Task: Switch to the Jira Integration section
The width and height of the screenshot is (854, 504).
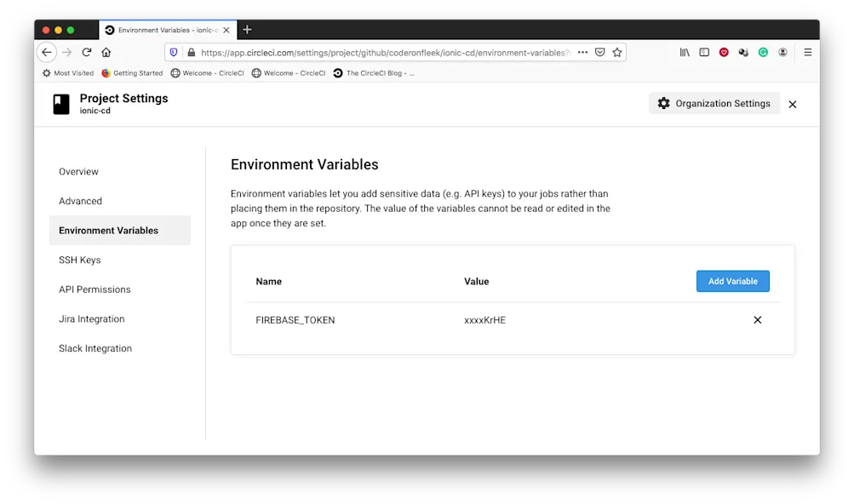Action: (x=89, y=318)
